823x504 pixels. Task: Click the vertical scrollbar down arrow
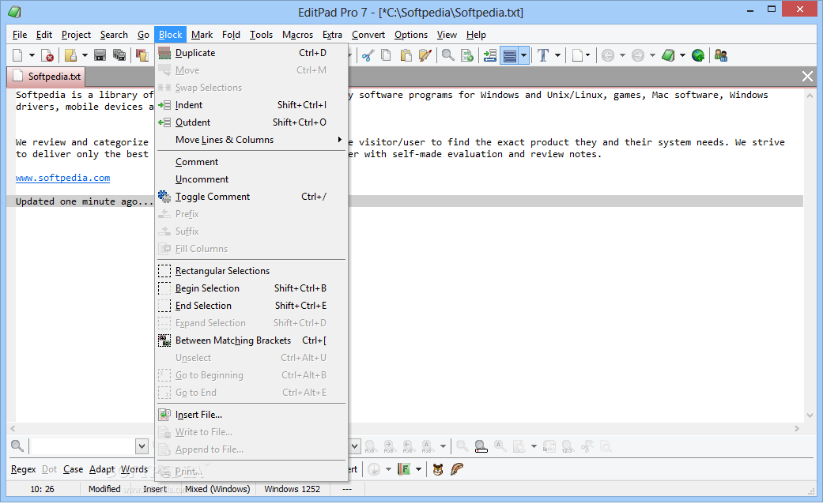[810, 416]
